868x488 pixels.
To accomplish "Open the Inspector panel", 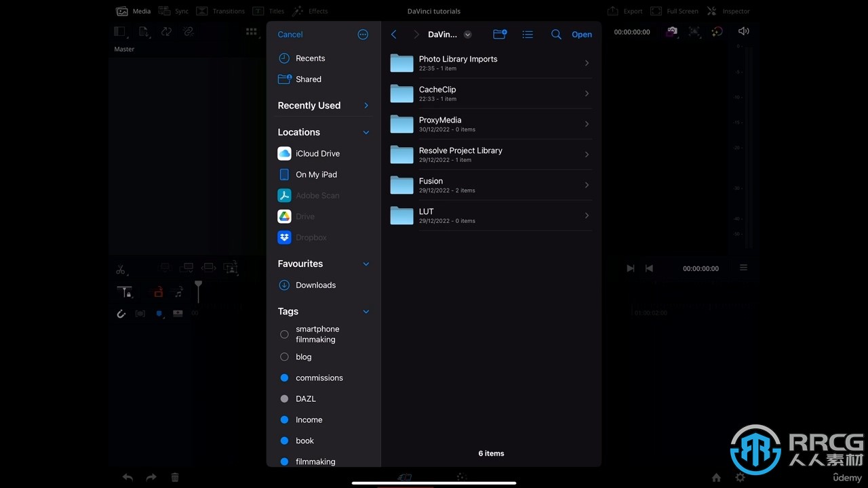I will [x=728, y=12].
